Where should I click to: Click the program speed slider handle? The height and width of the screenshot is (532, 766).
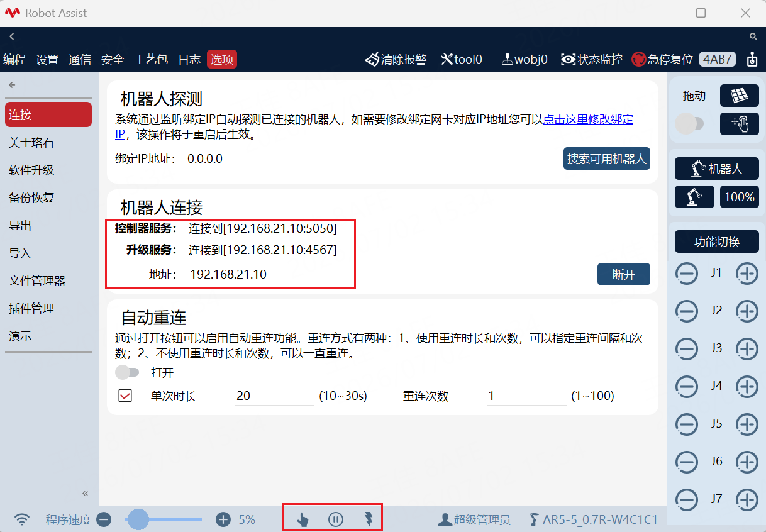point(138,519)
